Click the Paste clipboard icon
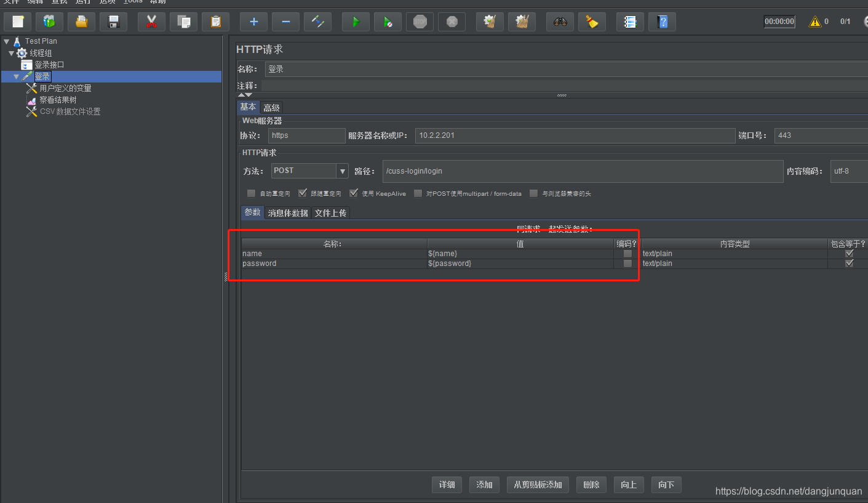This screenshot has height=503, width=868. coord(215,22)
